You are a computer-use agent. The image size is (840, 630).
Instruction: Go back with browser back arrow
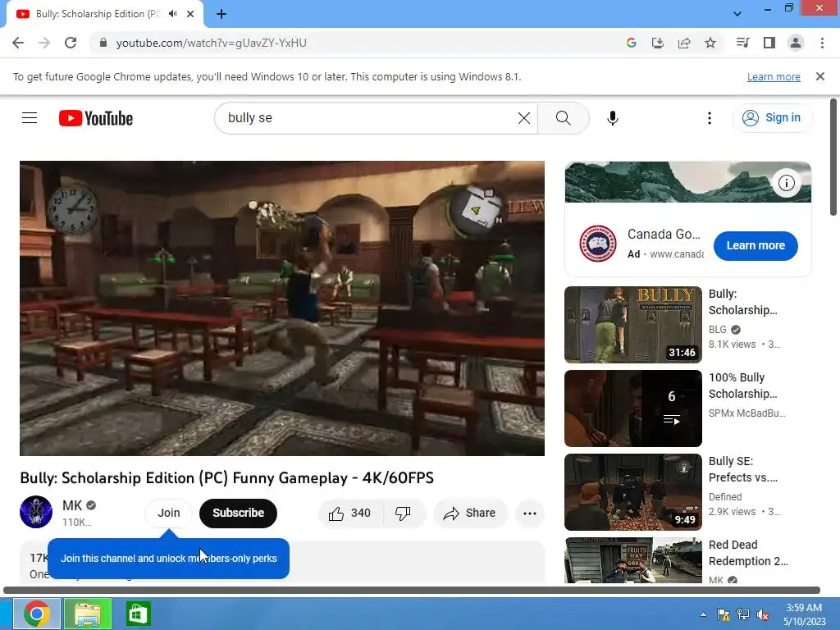click(18, 43)
